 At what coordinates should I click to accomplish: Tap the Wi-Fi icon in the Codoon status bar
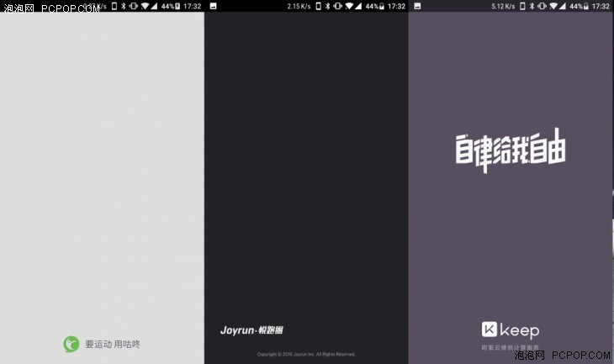click(x=145, y=6)
